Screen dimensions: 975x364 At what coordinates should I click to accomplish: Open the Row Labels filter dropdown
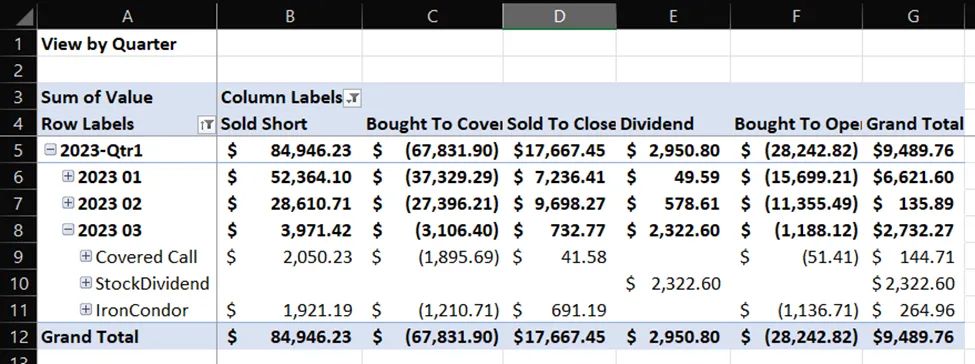[206, 124]
